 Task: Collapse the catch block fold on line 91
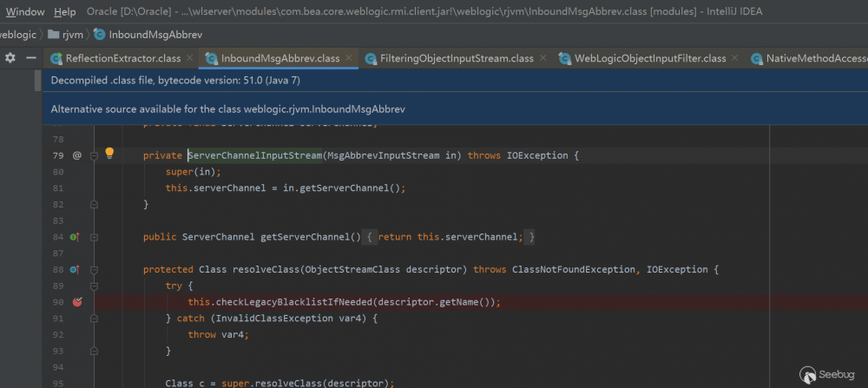[94, 319]
